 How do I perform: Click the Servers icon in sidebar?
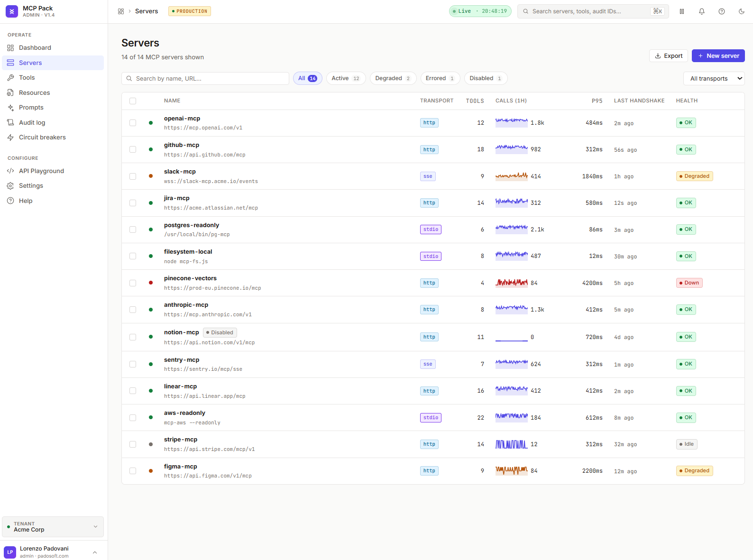[x=10, y=63]
